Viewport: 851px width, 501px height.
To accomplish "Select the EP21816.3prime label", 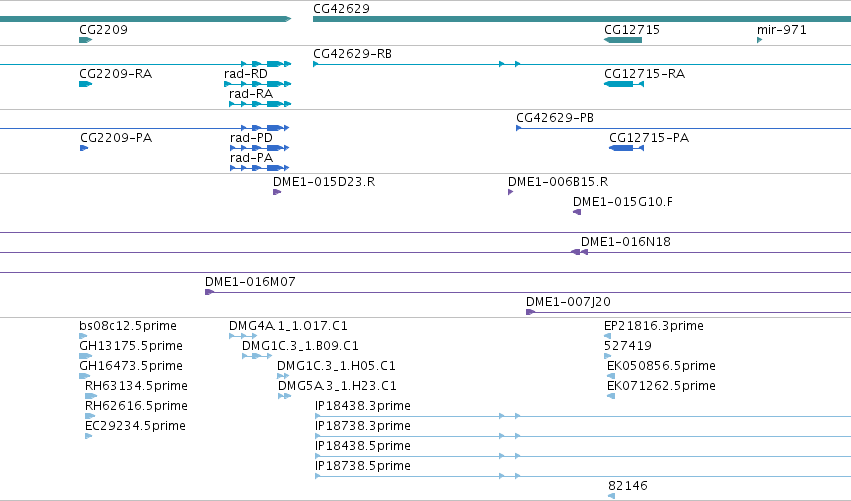I will (x=653, y=326).
